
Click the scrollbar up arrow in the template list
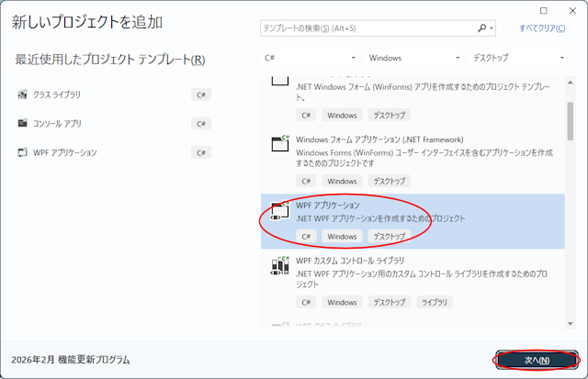(x=571, y=79)
